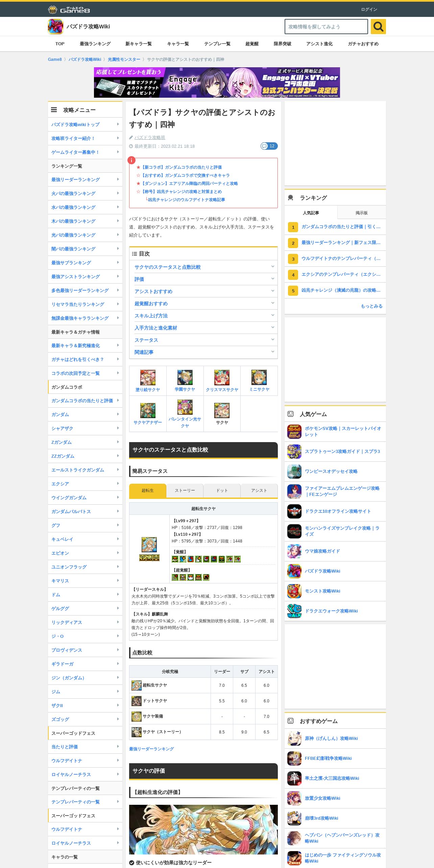Open シャアザク in sidebar menu

[85, 428]
